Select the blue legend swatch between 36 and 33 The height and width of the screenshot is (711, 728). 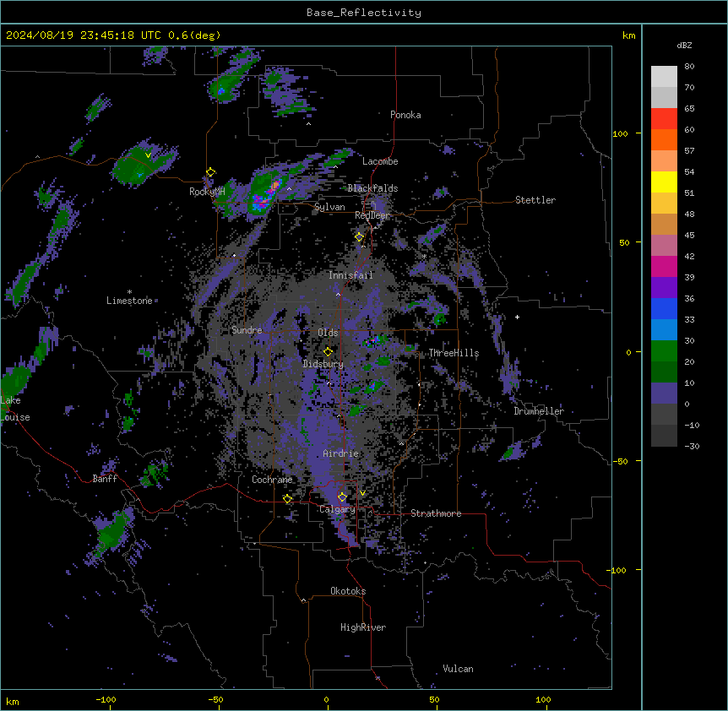click(664, 308)
